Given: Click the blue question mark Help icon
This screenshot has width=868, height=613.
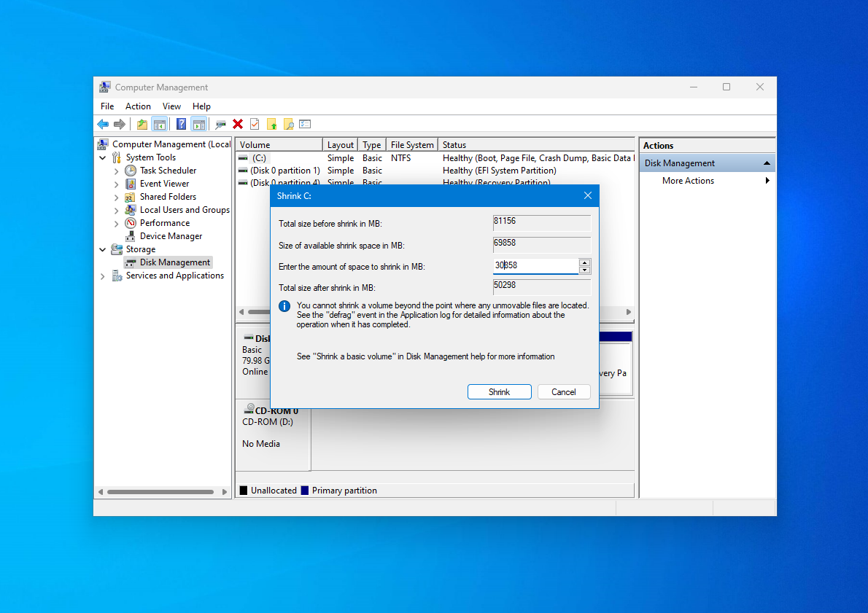Looking at the screenshot, I should coord(182,124).
